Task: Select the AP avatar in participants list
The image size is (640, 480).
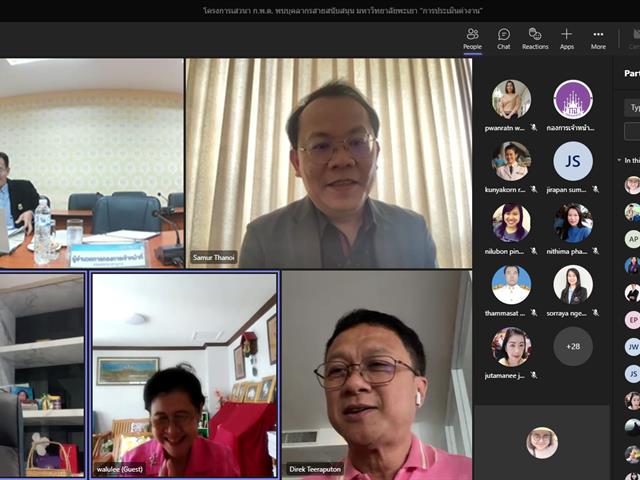Action: point(633,239)
